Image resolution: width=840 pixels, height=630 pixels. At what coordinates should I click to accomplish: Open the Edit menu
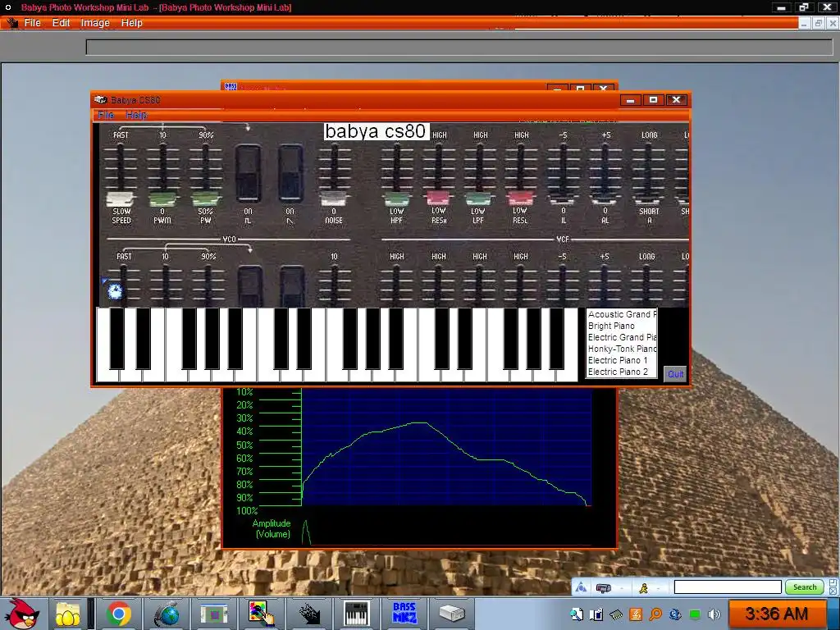pyautogui.click(x=61, y=22)
